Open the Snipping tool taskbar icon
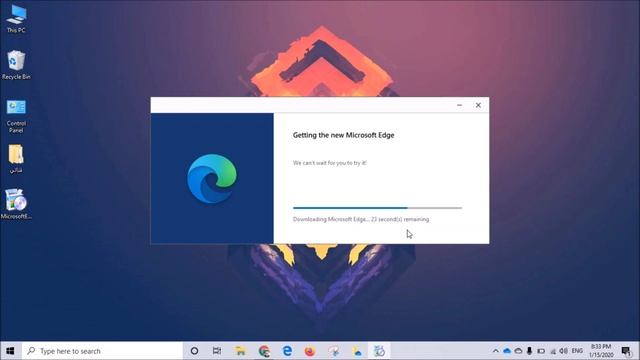The height and width of the screenshot is (360, 640). [x=333, y=351]
